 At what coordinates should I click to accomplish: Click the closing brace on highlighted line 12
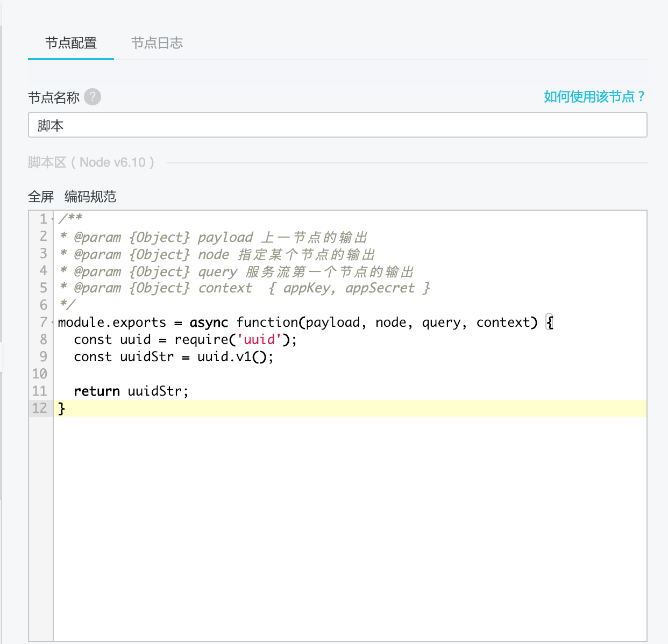tap(62, 409)
